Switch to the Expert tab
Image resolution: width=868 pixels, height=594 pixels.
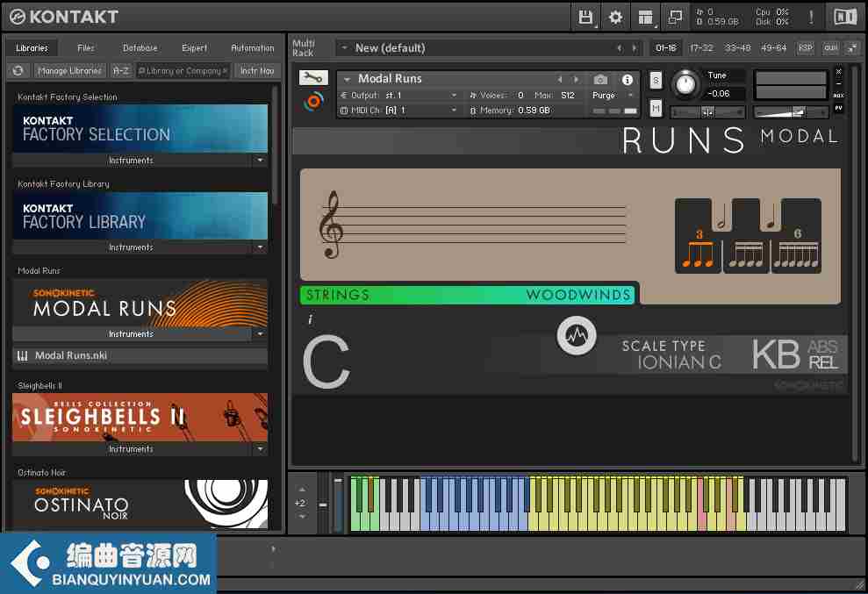click(194, 48)
